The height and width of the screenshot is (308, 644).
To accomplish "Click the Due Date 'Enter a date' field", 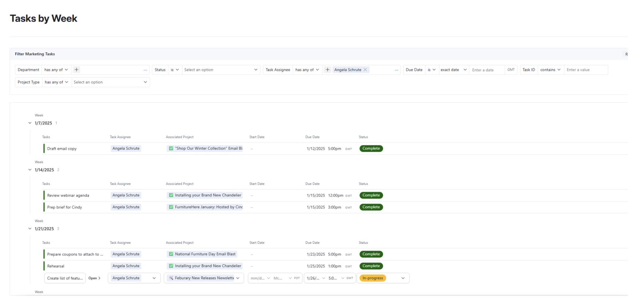I will pos(486,70).
